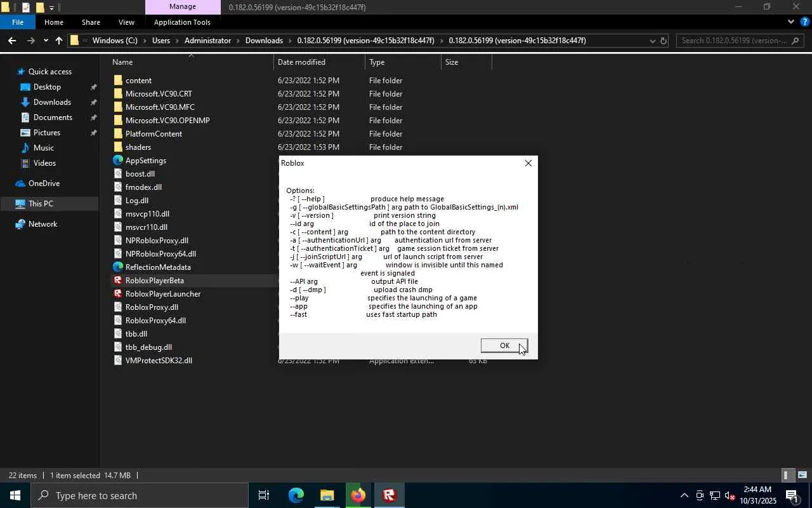Open the File ribbon tab
812x508 pixels.
(x=18, y=22)
